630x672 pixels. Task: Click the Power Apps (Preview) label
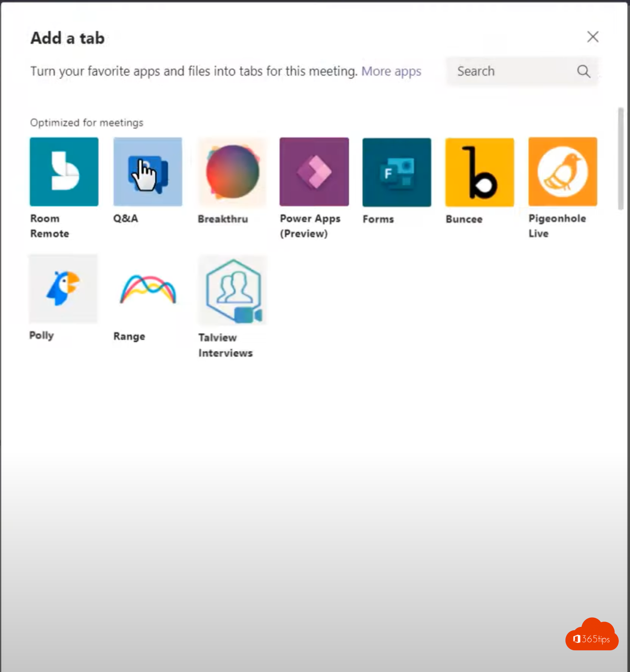(310, 226)
